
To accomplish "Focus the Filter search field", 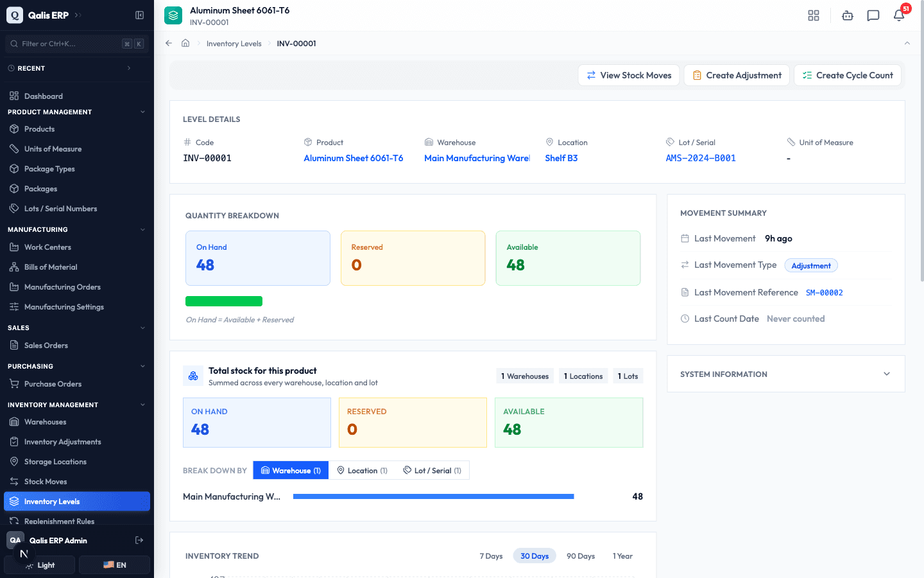I will coord(77,44).
